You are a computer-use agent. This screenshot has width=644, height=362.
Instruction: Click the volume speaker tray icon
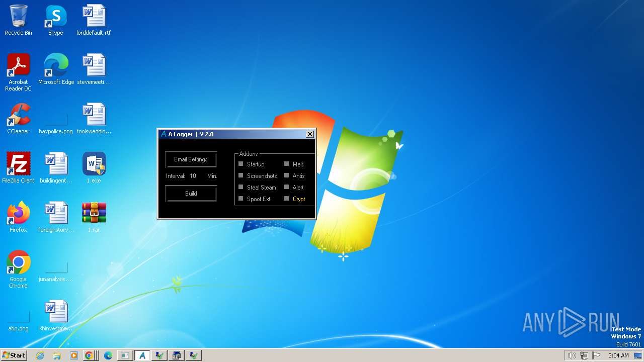[x=572, y=355]
